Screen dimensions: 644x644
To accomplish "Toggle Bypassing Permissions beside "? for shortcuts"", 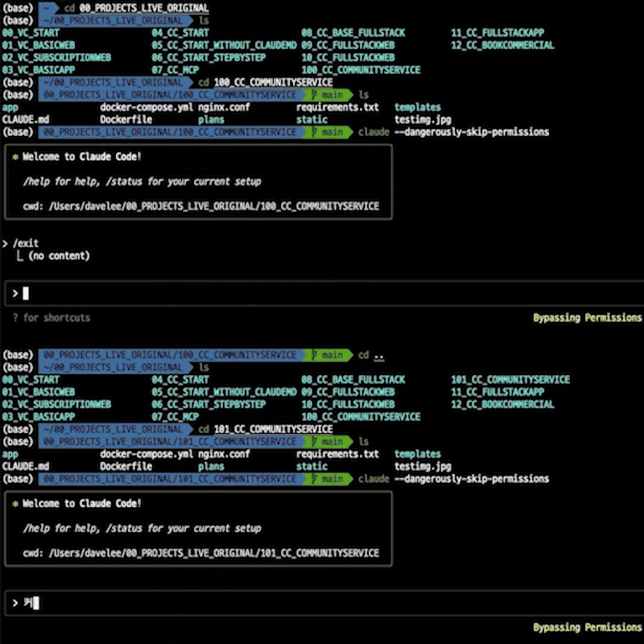I will tap(587, 318).
